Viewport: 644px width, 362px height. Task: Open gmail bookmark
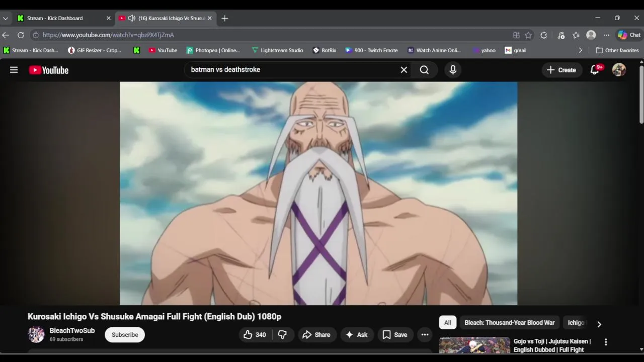pos(515,50)
